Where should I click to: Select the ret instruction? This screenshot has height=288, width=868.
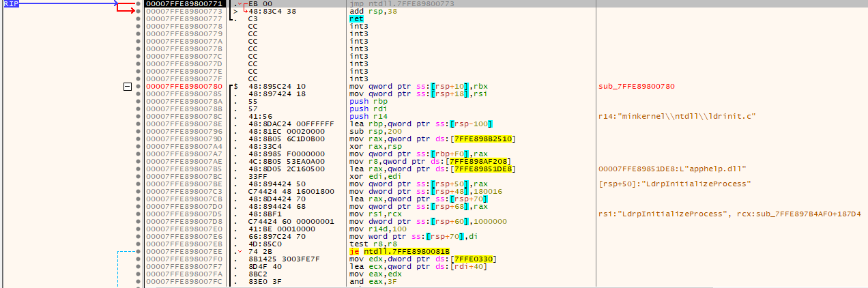tap(356, 18)
